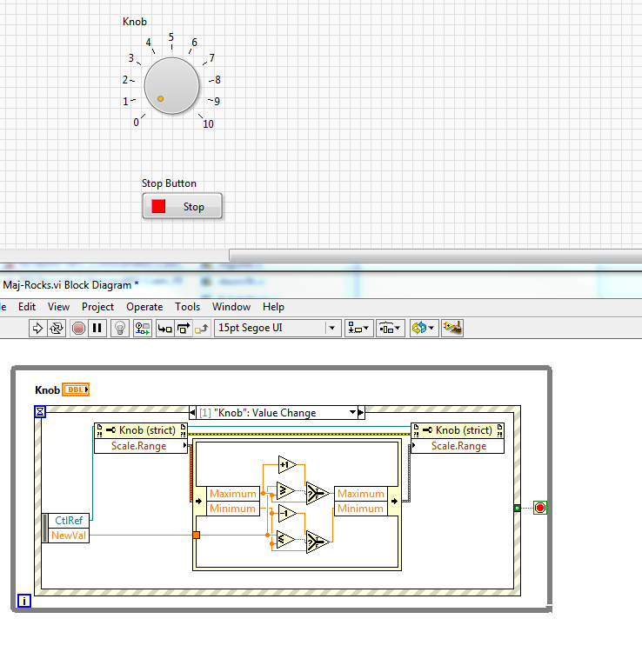This screenshot has width=642, height=672.
Task: Open the Distribute Objects dropdown
Action: tap(389, 328)
